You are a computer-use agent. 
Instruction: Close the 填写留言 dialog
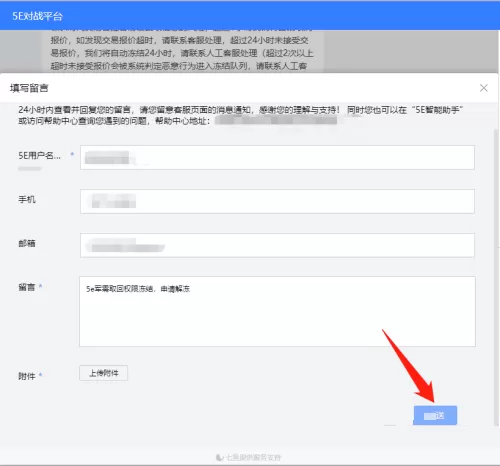pyautogui.click(x=483, y=88)
